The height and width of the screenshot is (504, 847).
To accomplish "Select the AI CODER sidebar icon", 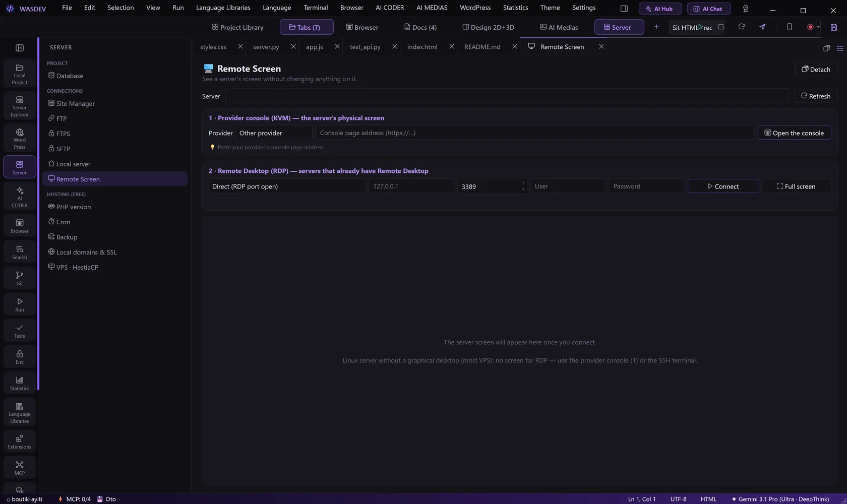I will [20, 197].
